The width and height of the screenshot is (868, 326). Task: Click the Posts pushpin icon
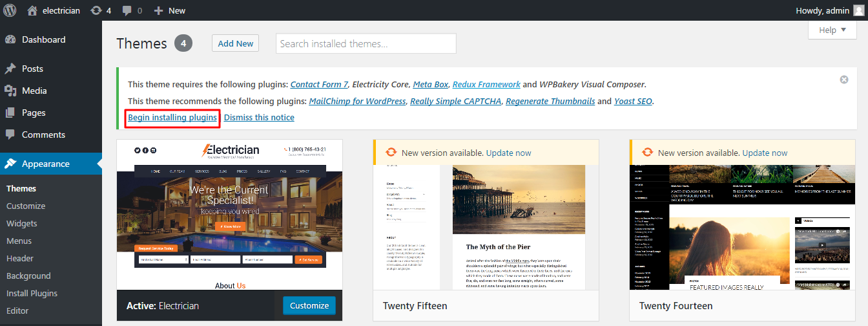point(10,69)
